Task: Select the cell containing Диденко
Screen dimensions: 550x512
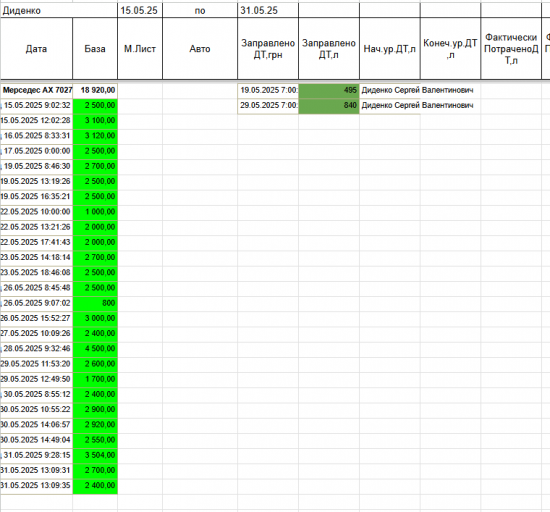Action: coord(59,11)
